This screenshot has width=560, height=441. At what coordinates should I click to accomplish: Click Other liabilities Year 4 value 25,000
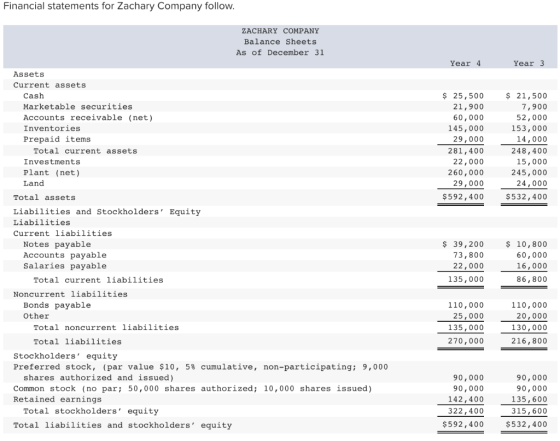(469, 316)
